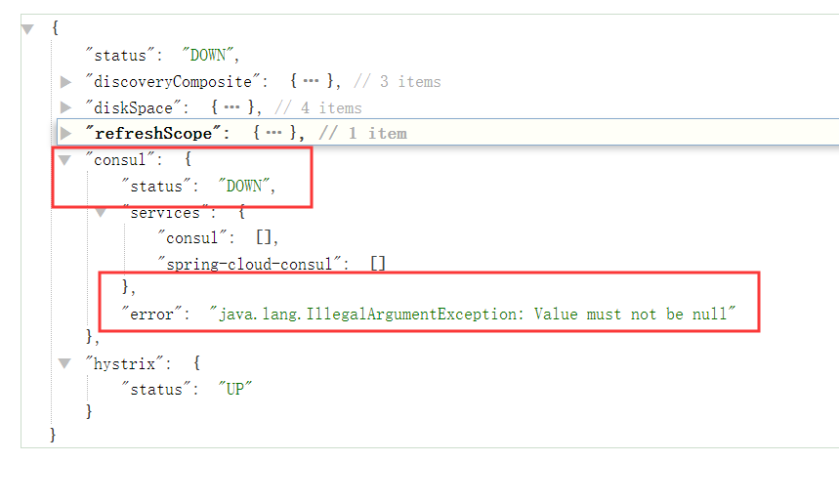
Task: Collapse the services object node
Action: (101, 213)
